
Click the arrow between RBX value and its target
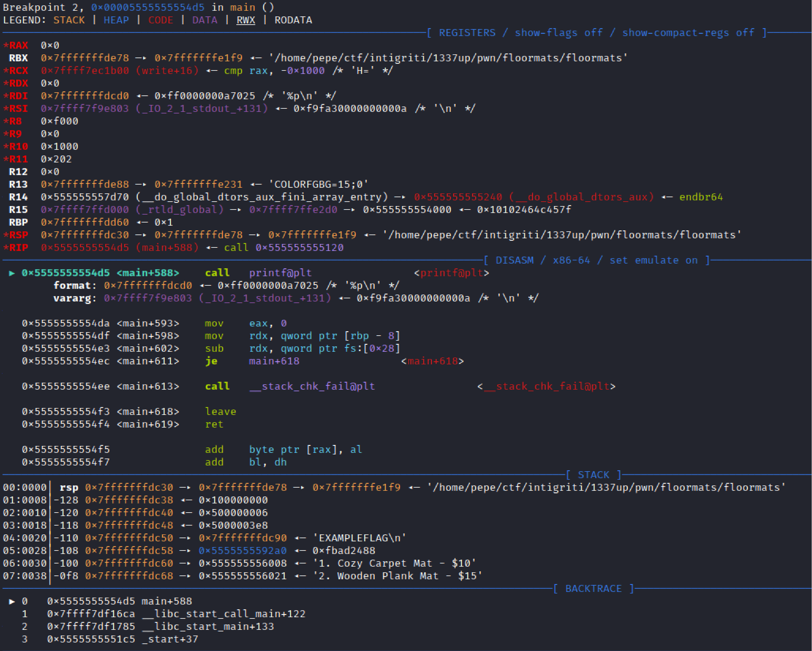point(140,58)
